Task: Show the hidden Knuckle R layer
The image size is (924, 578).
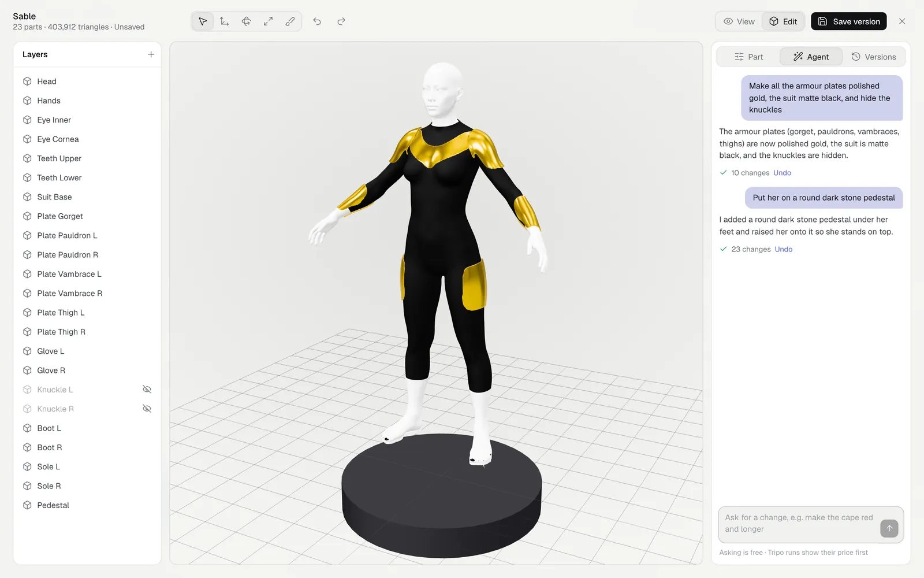Action: click(x=147, y=409)
